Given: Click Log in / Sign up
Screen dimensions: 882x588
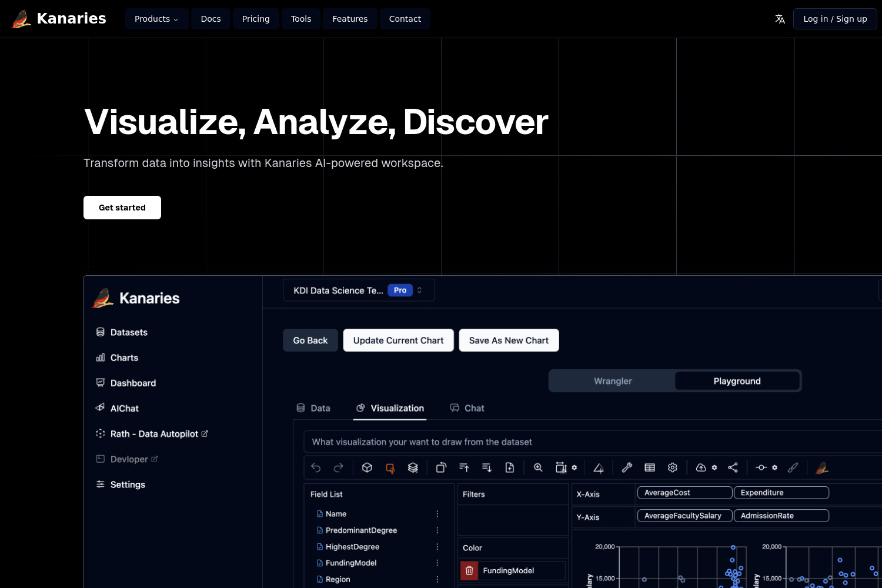Looking at the screenshot, I should [x=835, y=19].
